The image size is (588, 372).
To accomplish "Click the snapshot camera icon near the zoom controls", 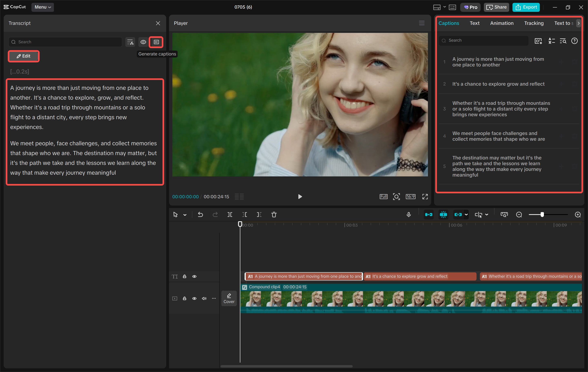I will coord(504,215).
